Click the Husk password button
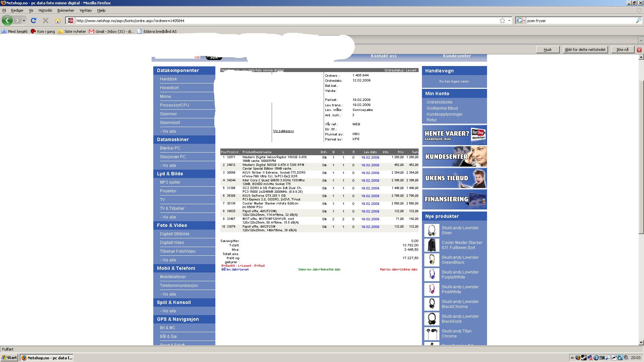 (x=547, y=50)
